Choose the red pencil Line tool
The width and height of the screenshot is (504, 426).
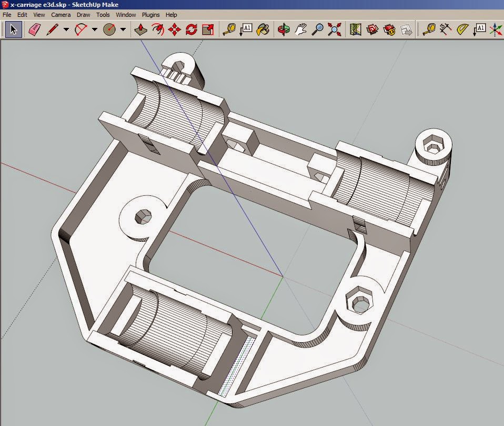coord(53,29)
